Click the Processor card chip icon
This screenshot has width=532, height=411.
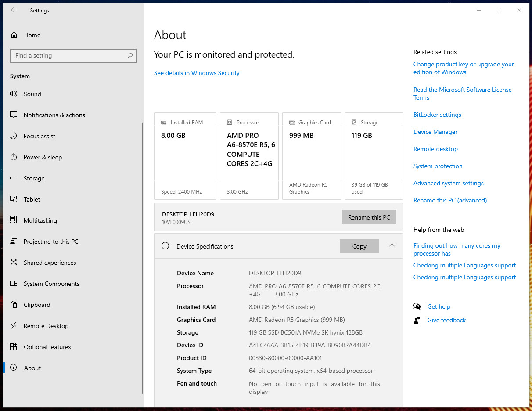230,123
